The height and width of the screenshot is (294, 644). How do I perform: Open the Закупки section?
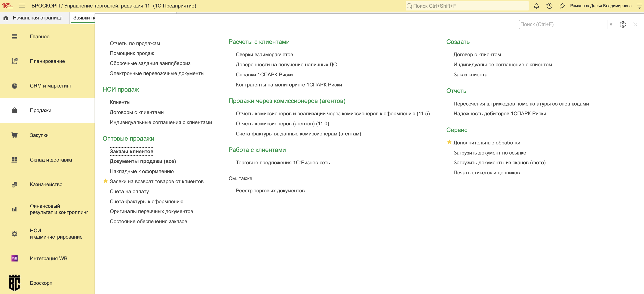(x=47, y=135)
